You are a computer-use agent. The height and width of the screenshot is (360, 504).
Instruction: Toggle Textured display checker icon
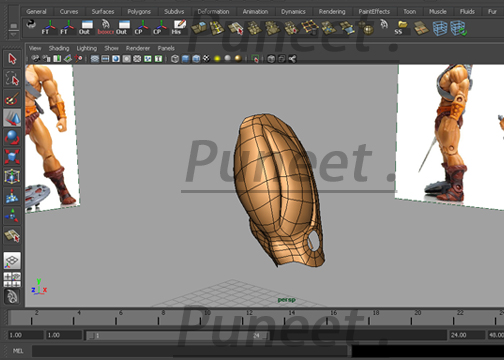207,59
